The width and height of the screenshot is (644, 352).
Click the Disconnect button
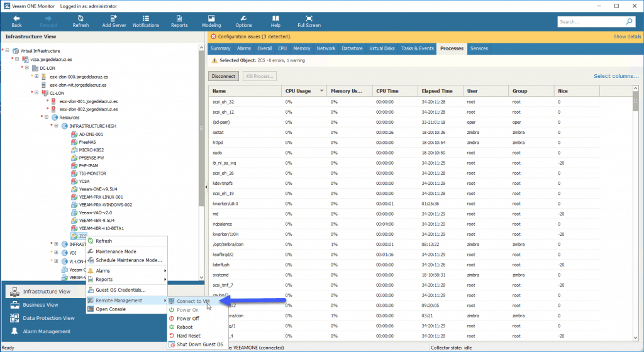pyautogui.click(x=223, y=76)
